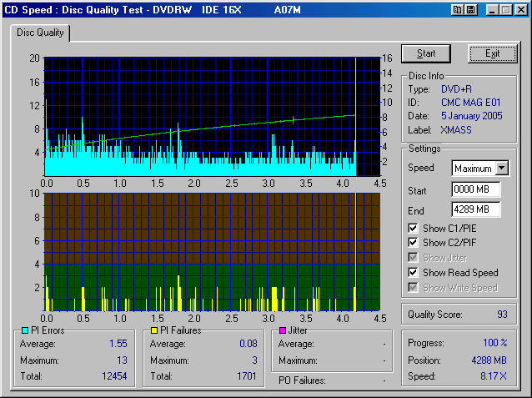Select PI Failures average 0.08
The width and height of the screenshot is (532, 398).
pyautogui.click(x=248, y=344)
